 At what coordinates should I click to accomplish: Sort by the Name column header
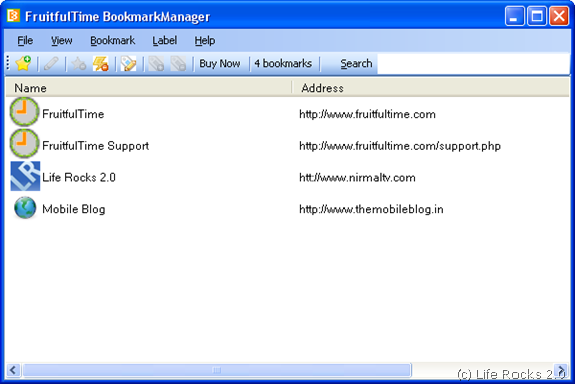[149, 88]
